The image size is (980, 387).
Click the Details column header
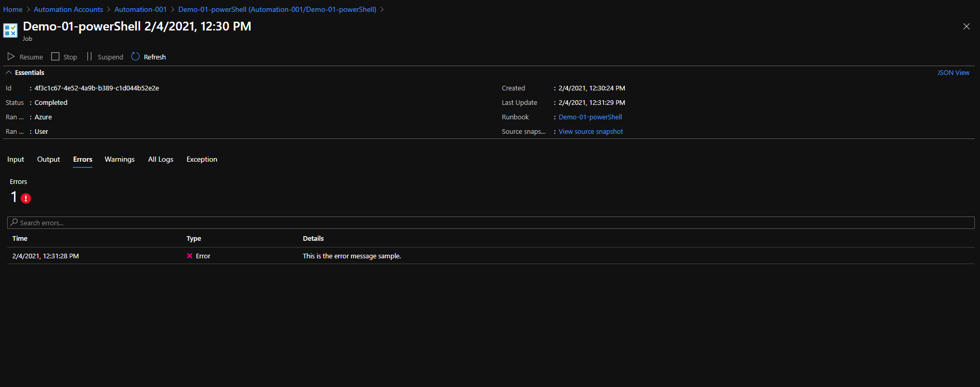[313, 238]
